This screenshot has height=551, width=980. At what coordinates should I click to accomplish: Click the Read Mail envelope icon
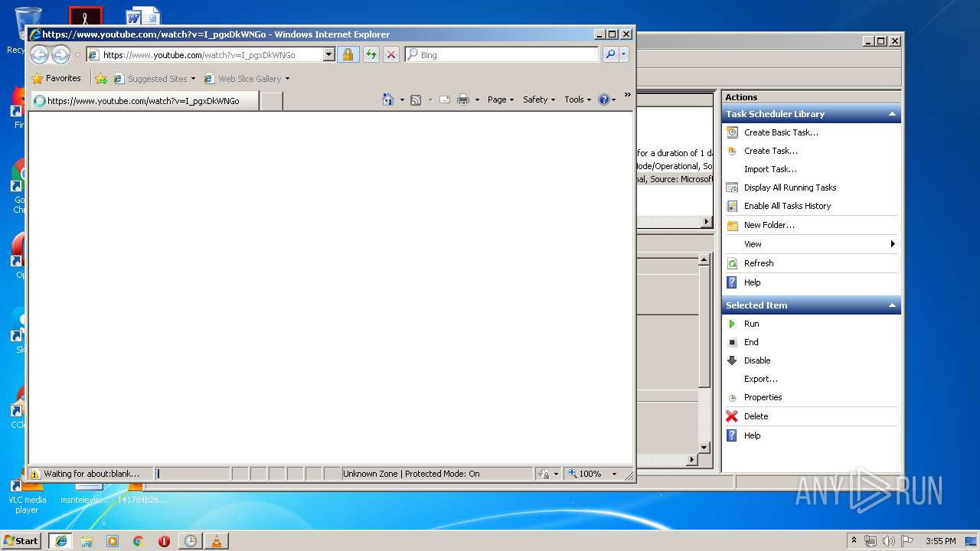click(x=445, y=99)
